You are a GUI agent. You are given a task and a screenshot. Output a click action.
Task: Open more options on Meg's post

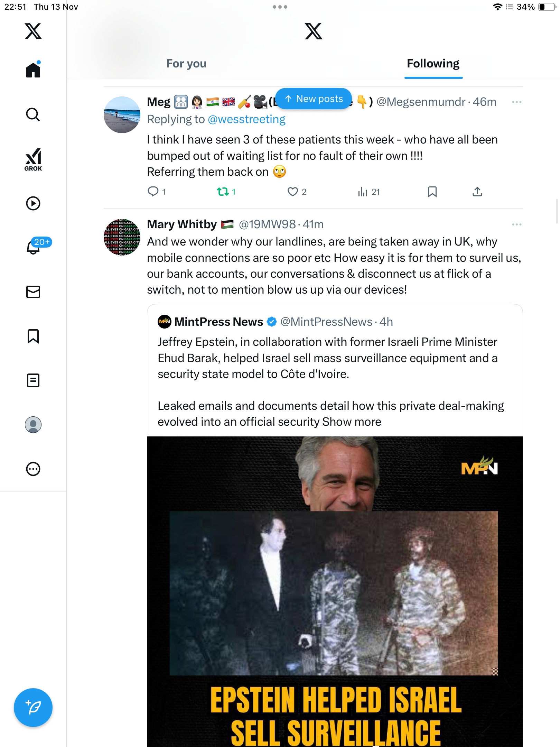516,102
